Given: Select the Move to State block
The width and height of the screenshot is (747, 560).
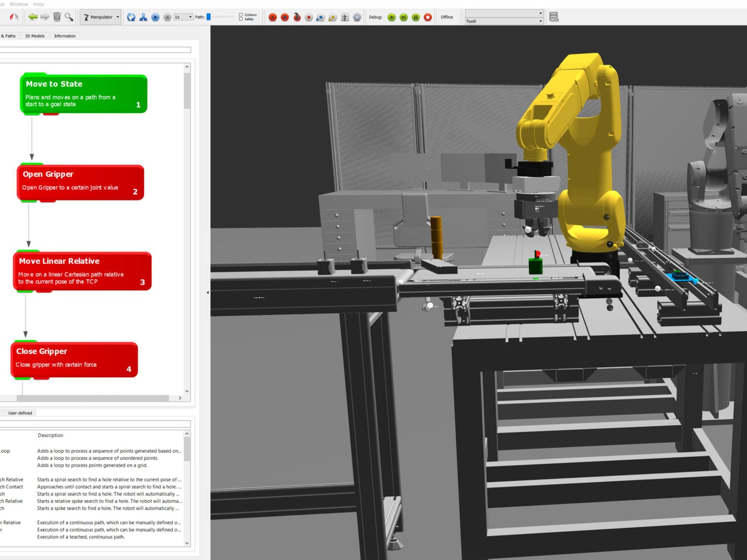Looking at the screenshot, I should (83, 94).
